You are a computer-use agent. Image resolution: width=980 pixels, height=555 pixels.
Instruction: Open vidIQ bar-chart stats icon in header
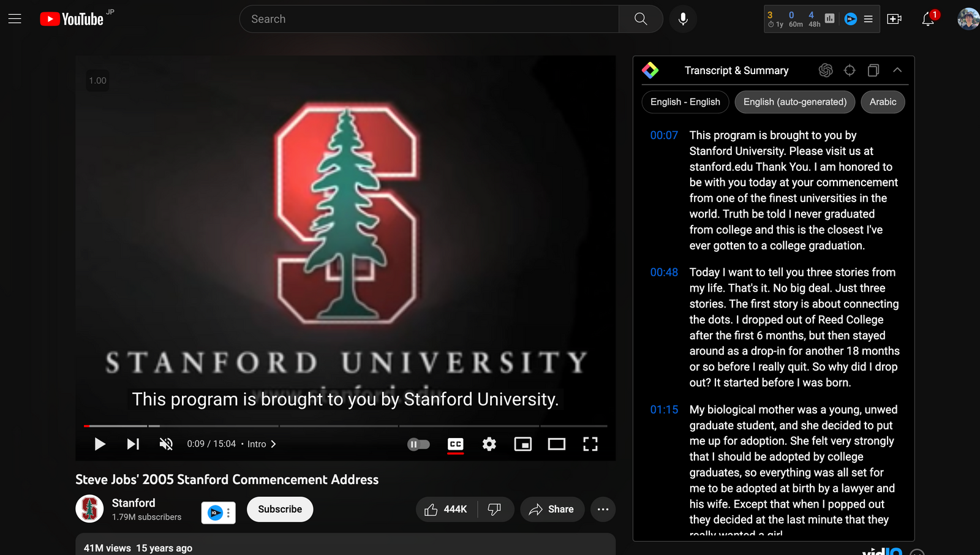(x=829, y=19)
